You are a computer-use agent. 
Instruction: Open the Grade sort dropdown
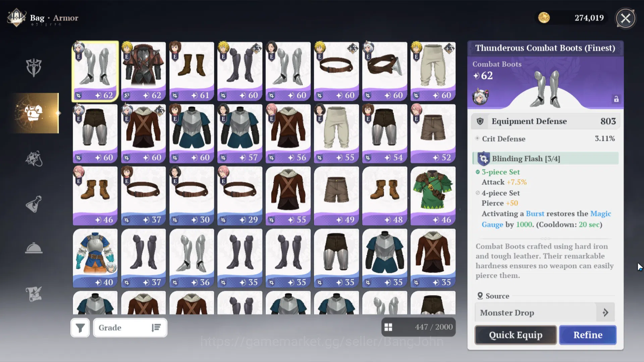point(130,327)
